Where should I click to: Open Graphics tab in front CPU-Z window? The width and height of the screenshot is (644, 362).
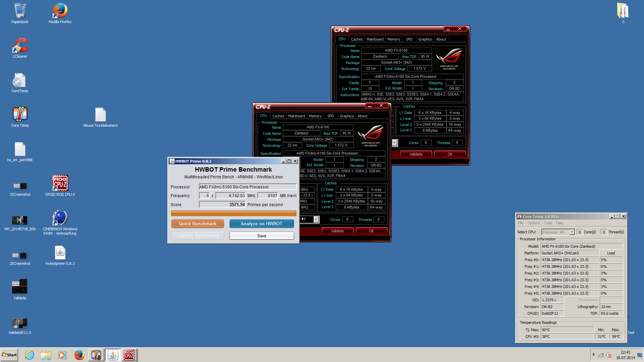[x=346, y=116]
